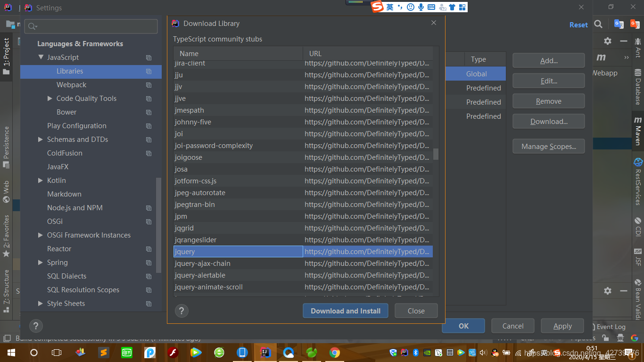Open Markdown settings page
The width and height of the screenshot is (644, 362).
coord(64,194)
